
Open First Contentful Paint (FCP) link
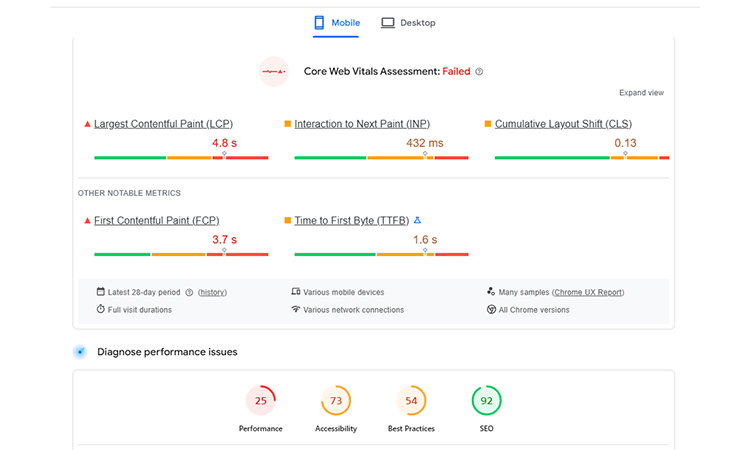point(156,220)
